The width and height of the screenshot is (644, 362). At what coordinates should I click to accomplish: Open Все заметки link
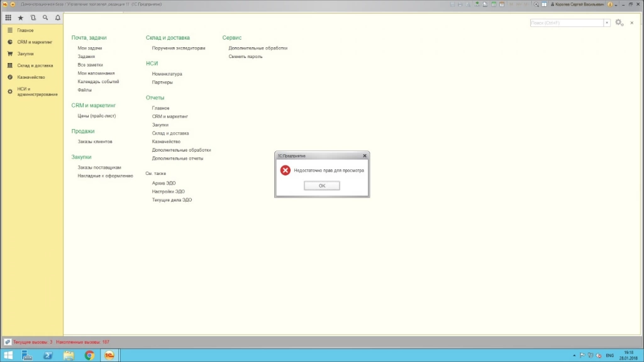click(x=91, y=65)
